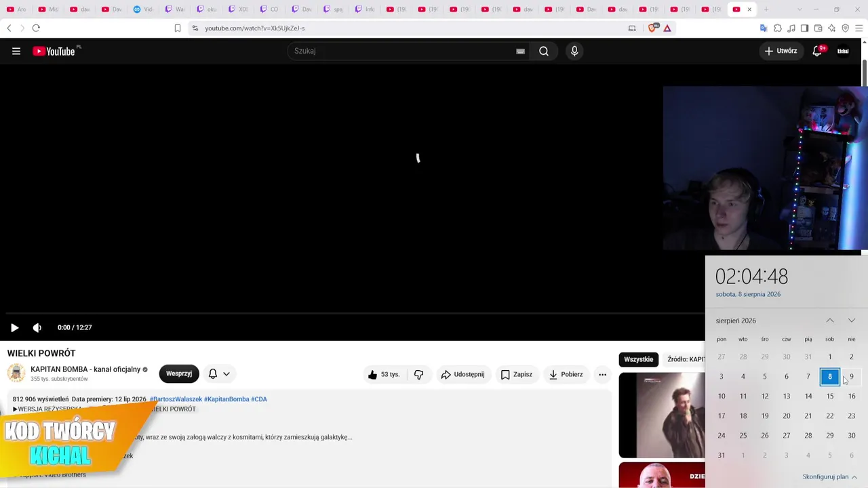Image resolution: width=868 pixels, height=488 pixels.
Task: Select date 22 in the calendar
Action: click(830, 415)
